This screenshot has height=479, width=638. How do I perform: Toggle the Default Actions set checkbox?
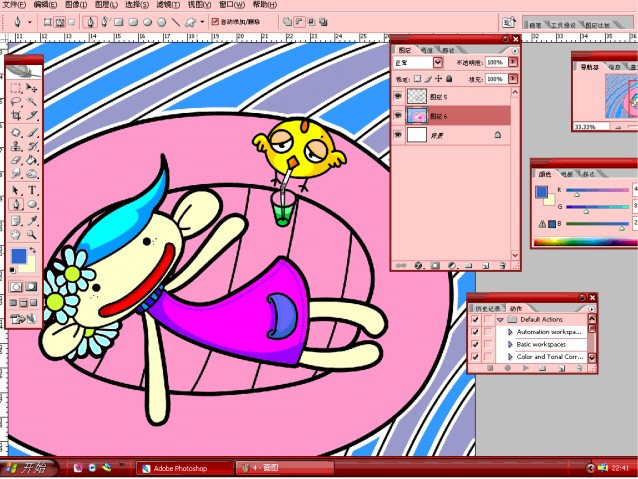click(475, 319)
